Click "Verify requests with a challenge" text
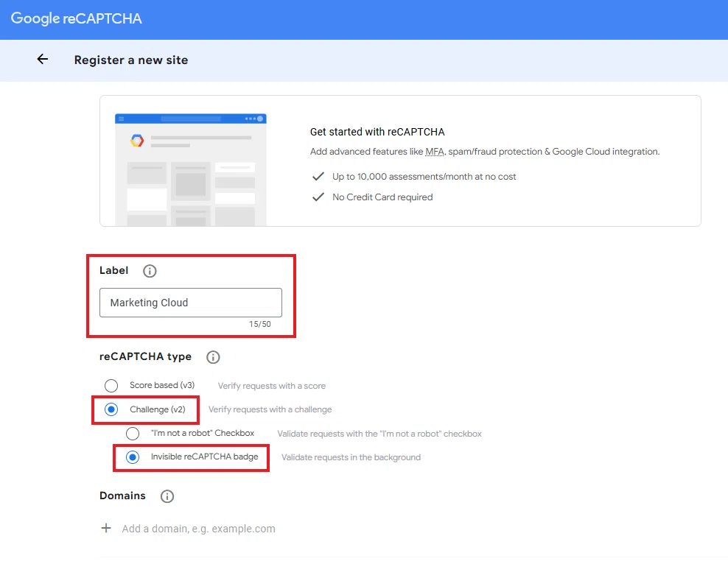Viewport: 728px width, 578px height. click(270, 409)
